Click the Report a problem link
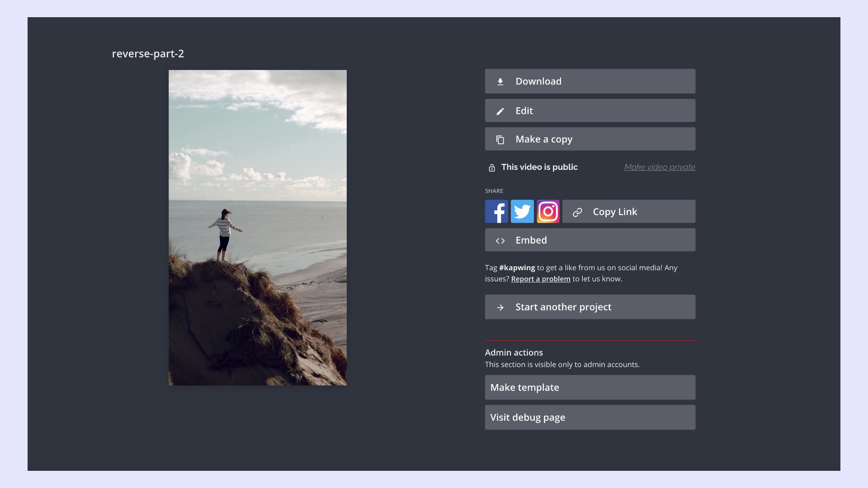The height and width of the screenshot is (488, 868). click(541, 279)
